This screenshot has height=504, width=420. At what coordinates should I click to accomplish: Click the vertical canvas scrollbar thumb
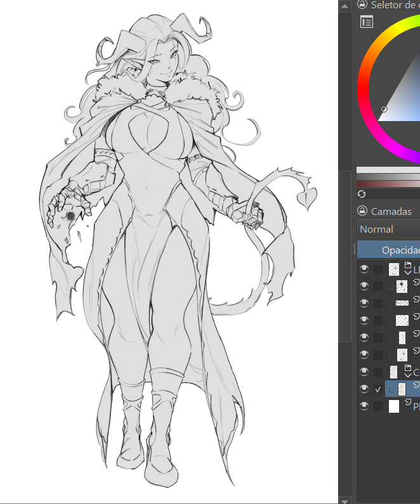tap(345, 256)
